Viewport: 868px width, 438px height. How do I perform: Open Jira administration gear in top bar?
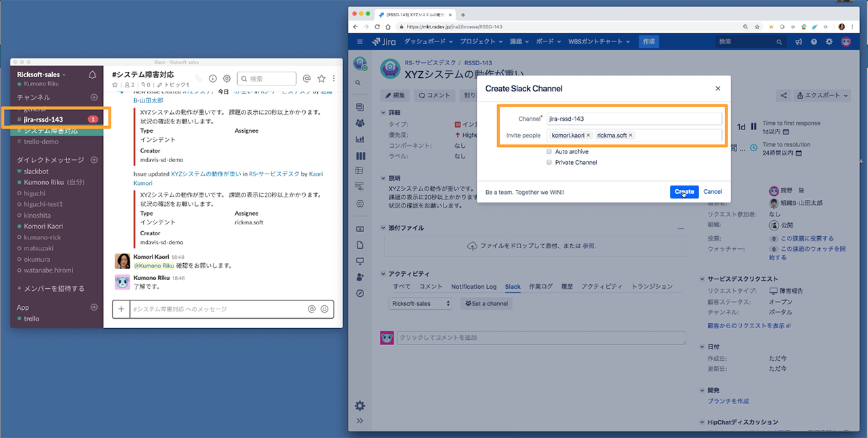point(829,41)
